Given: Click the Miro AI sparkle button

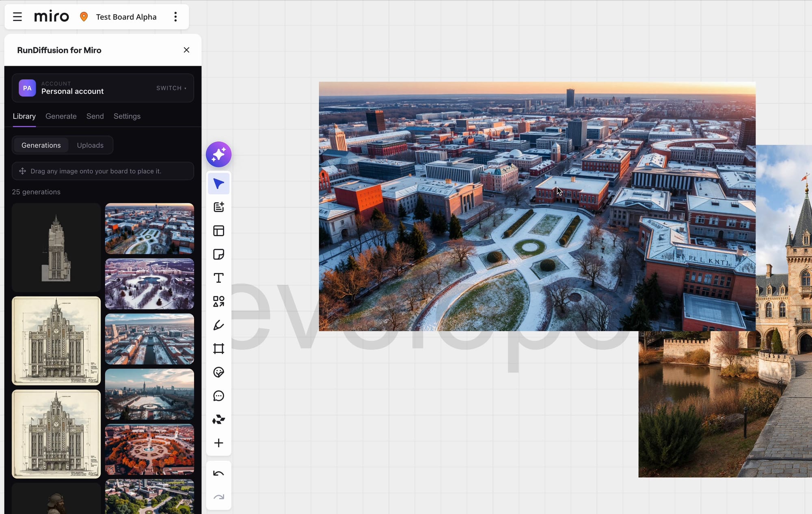Looking at the screenshot, I should coord(218,155).
